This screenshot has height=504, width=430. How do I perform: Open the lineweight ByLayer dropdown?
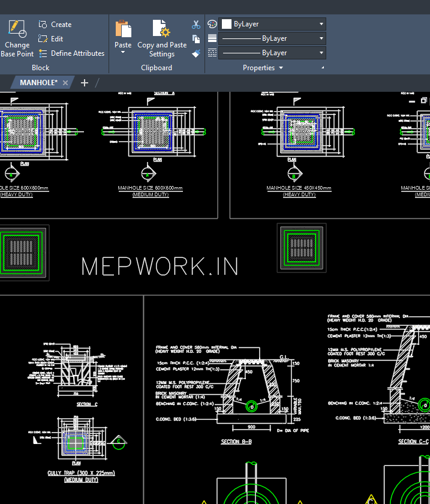coord(272,38)
